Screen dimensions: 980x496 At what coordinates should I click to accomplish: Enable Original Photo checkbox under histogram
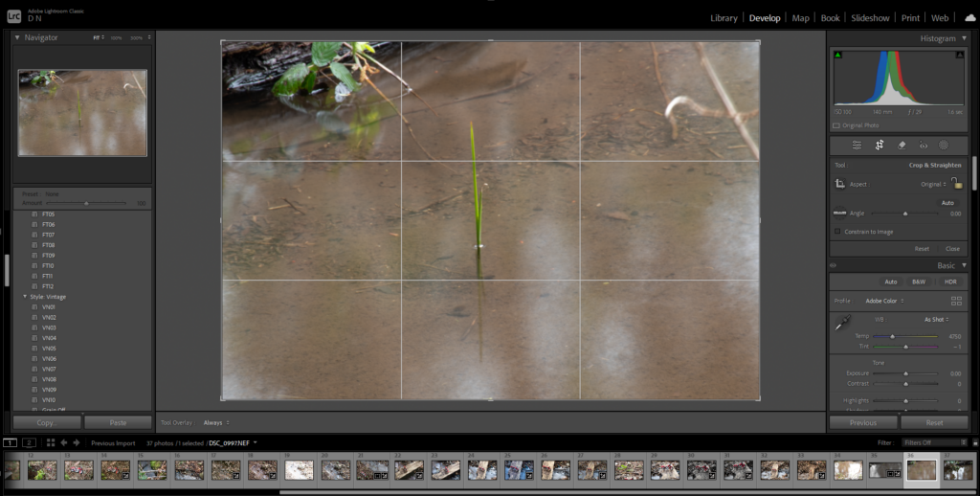pyautogui.click(x=836, y=125)
